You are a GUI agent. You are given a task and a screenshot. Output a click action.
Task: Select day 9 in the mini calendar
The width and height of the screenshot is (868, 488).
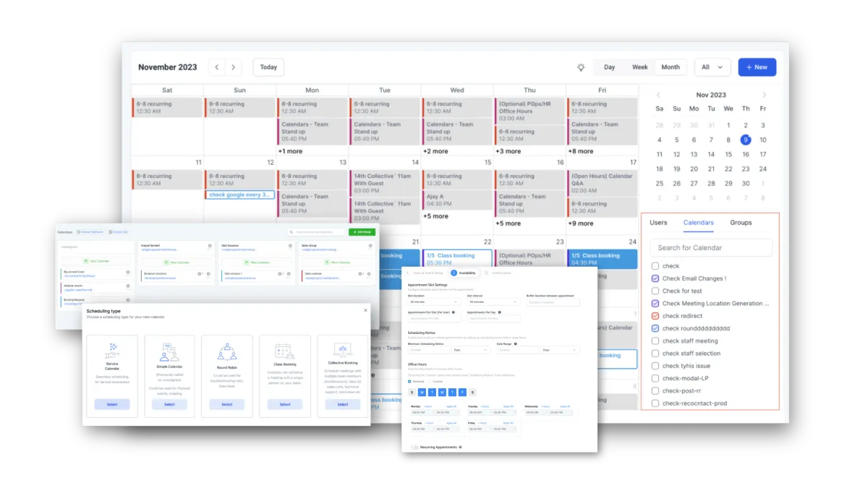[x=746, y=140]
